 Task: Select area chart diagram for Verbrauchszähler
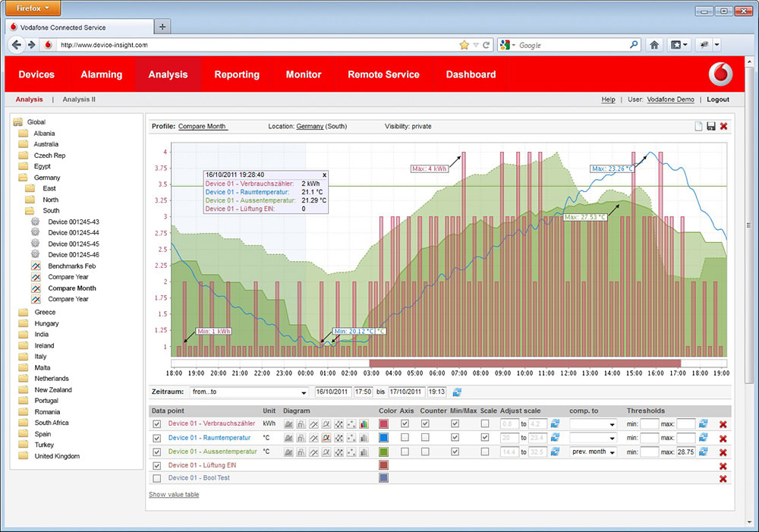288,424
